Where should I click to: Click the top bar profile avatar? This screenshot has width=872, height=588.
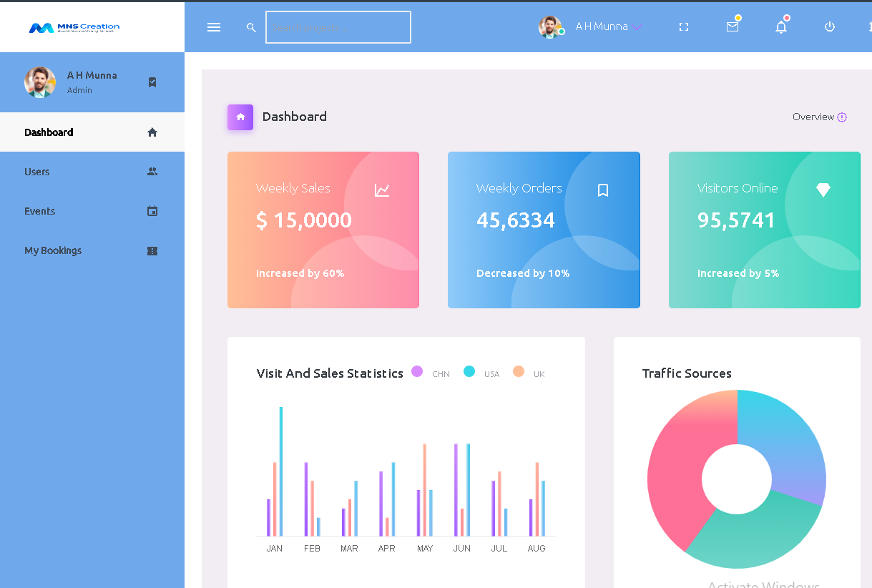coord(550,26)
